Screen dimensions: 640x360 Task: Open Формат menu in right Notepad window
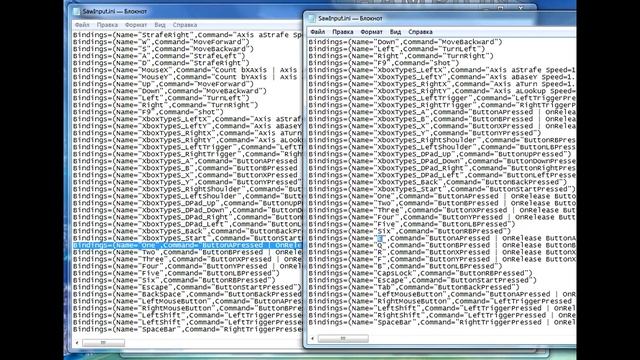[371, 32]
